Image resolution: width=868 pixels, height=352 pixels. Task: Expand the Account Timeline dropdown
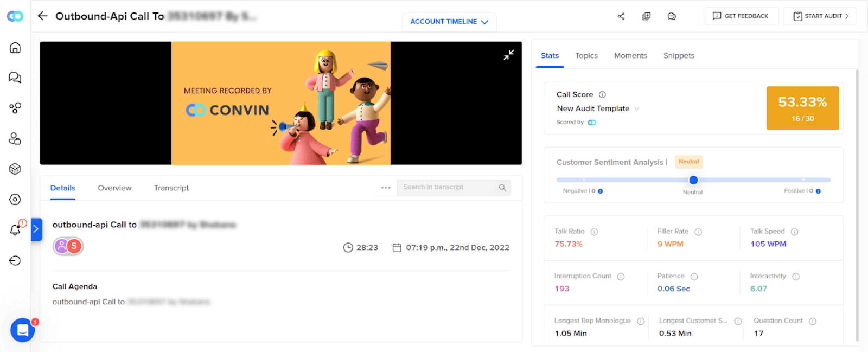449,22
